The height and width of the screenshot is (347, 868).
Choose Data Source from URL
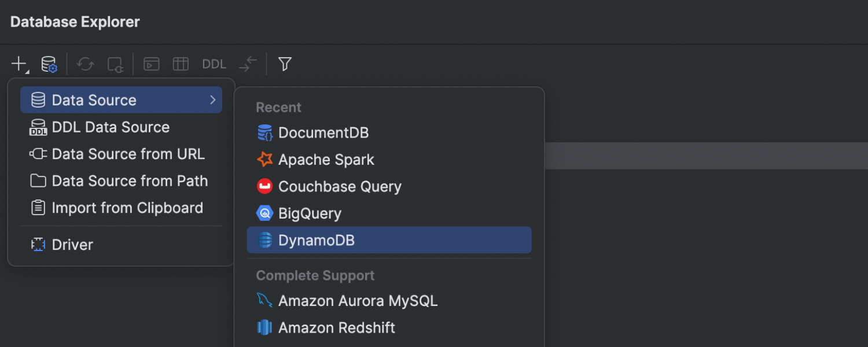[127, 154]
